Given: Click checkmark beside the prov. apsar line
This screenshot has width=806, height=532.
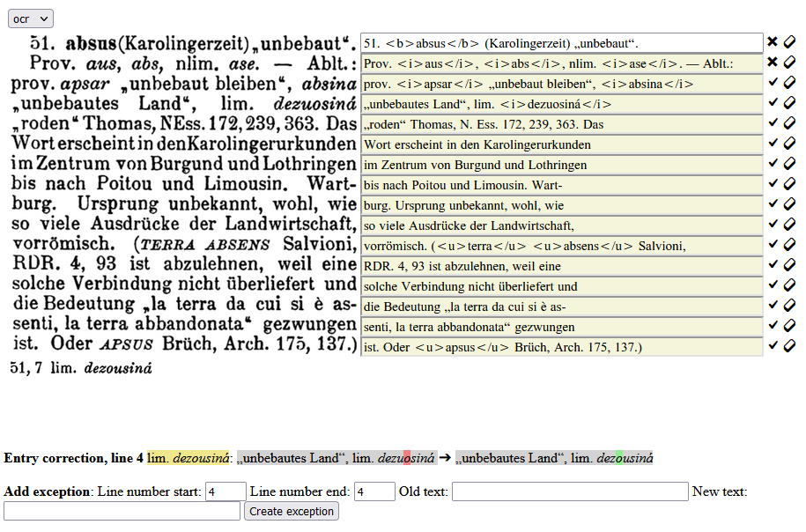Looking at the screenshot, I should 773,82.
